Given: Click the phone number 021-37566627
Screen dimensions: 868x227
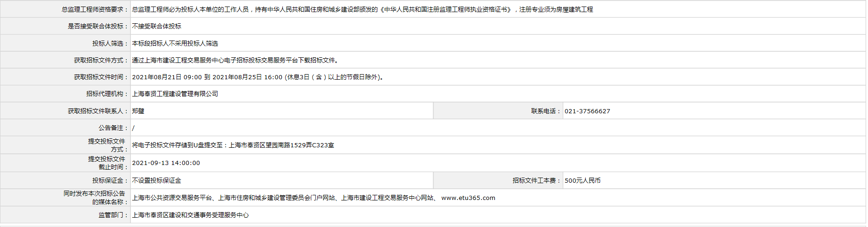Looking at the screenshot, I should click(x=587, y=111).
